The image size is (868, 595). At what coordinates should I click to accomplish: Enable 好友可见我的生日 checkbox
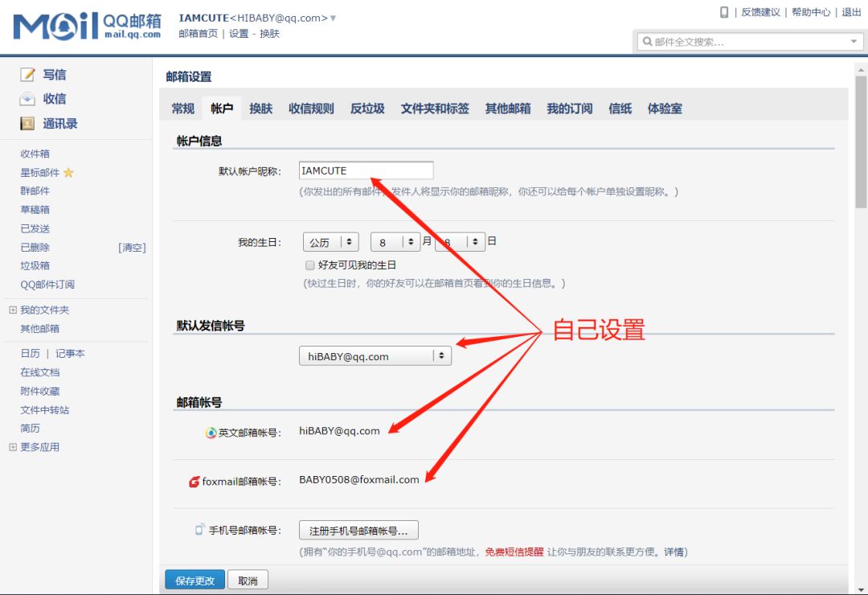pyautogui.click(x=309, y=265)
